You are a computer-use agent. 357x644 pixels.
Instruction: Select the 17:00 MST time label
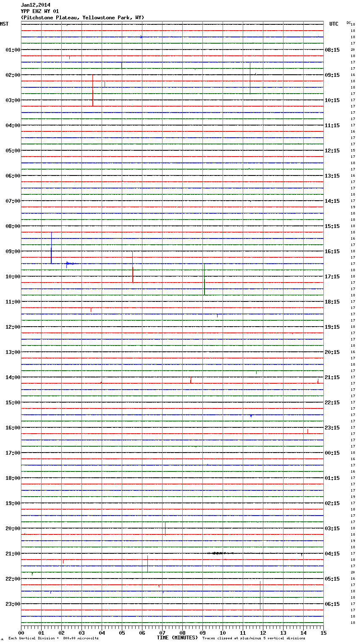point(13,453)
